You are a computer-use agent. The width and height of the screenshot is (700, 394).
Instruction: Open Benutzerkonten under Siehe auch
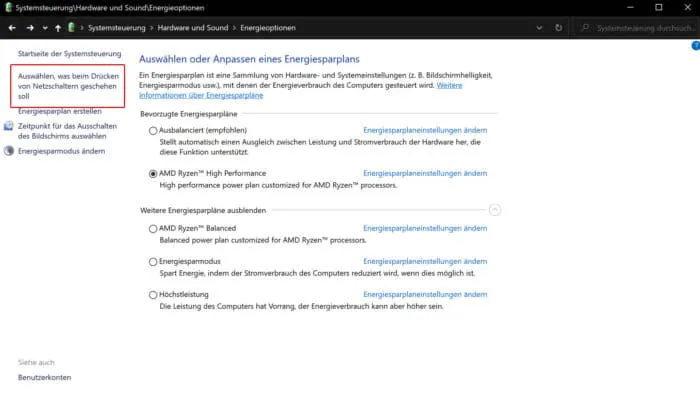click(x=45, y=377)
